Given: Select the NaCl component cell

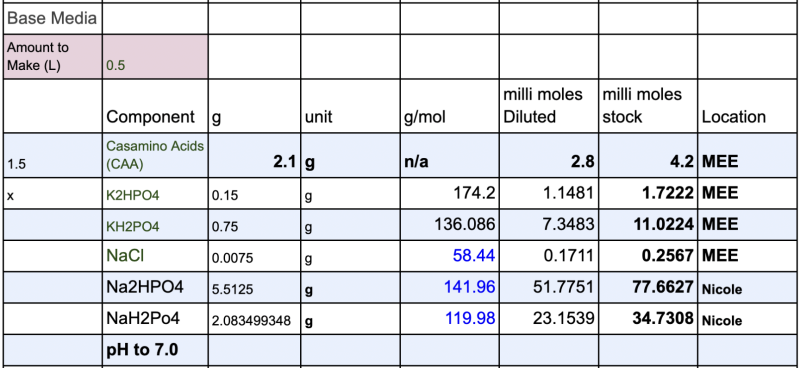Looking at the screenshot, I should [x=155, y=256].
